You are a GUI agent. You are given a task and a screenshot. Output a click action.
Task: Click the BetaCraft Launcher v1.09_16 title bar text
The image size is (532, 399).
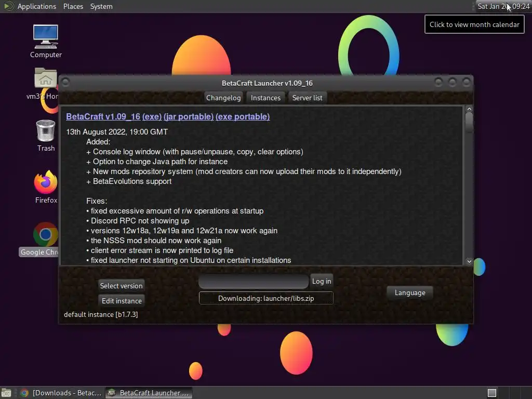[268, 83]
